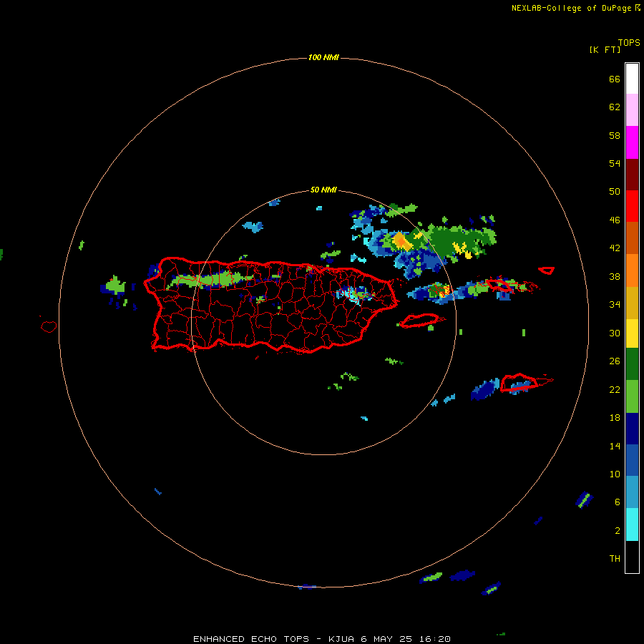The width and height of the screenshot is (644, 644).
Task: Click the legend value 22
Action: click(x=615, y=389)
